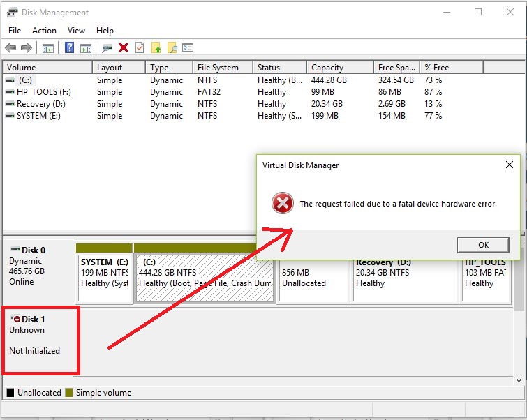Open the File menu
This screenshot has width=527, height=420.
coord(15,31)
